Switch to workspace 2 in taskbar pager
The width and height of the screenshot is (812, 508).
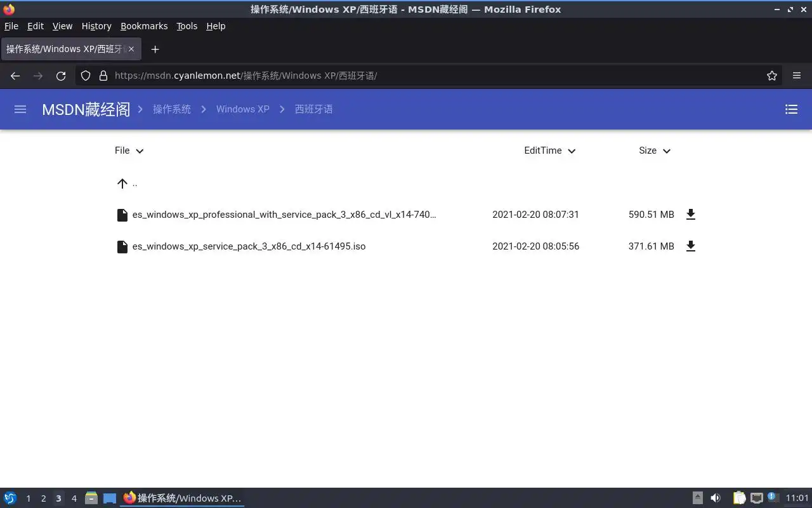(x=43, y=498)
